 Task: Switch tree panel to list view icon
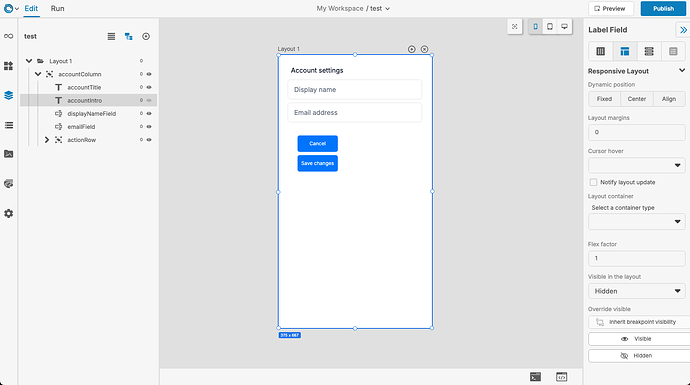pos(111,37)
